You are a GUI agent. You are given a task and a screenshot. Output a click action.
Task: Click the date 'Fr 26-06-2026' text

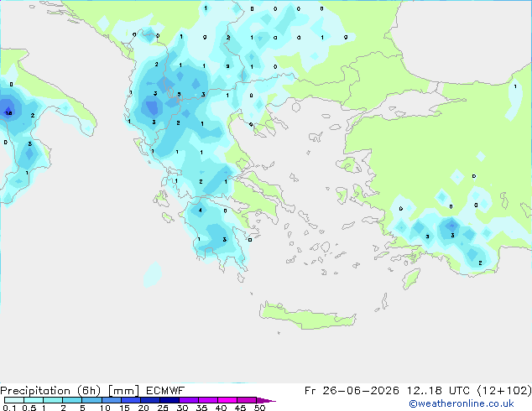click(x=352, y=391)
